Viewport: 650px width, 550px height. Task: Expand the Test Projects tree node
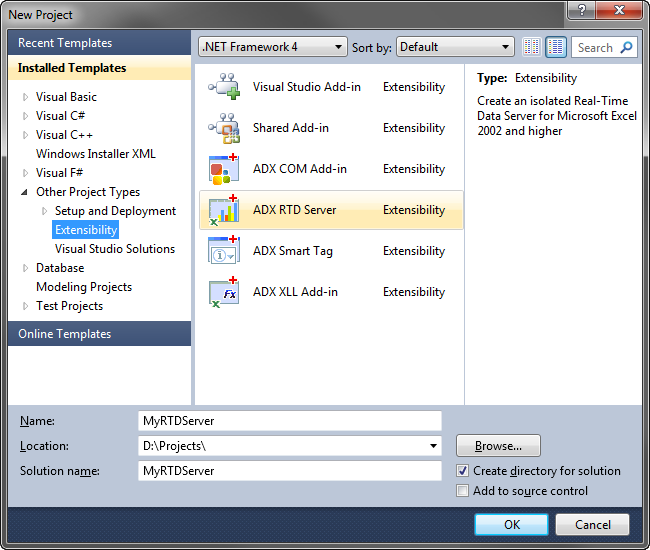coord(25,306)
